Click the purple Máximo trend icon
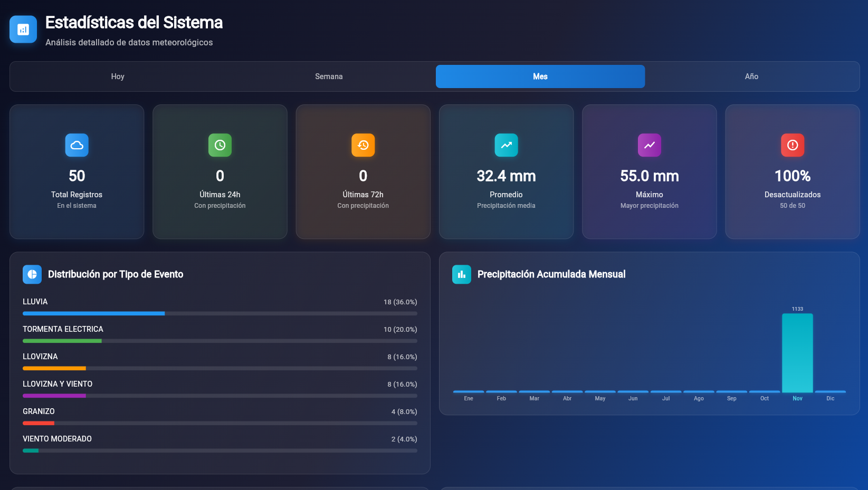This screenshot has width=868, height=490. (x=650, y=145)
